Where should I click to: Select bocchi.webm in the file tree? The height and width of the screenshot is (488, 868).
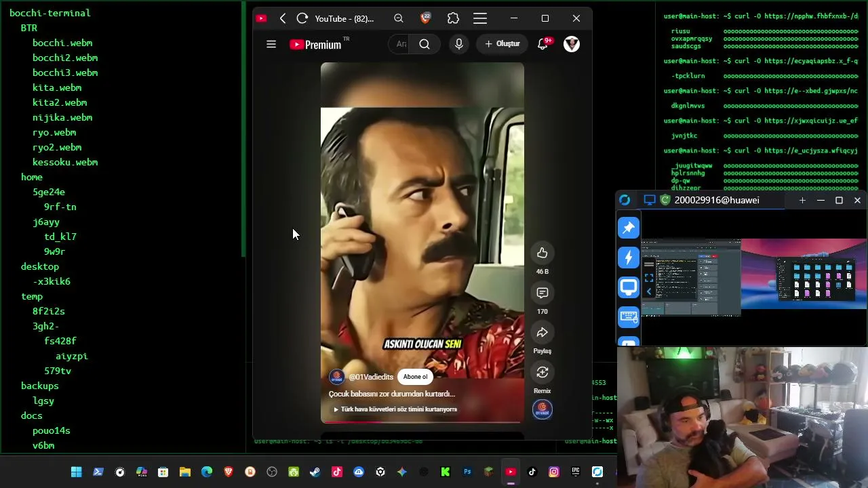pyautogui.click(x=62, y=43)
